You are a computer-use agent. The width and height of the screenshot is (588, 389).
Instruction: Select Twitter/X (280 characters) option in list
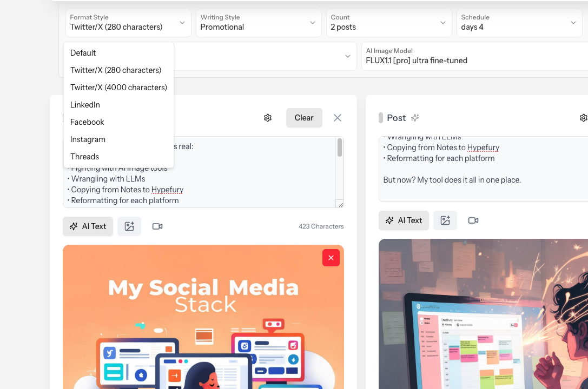point(118,70)
